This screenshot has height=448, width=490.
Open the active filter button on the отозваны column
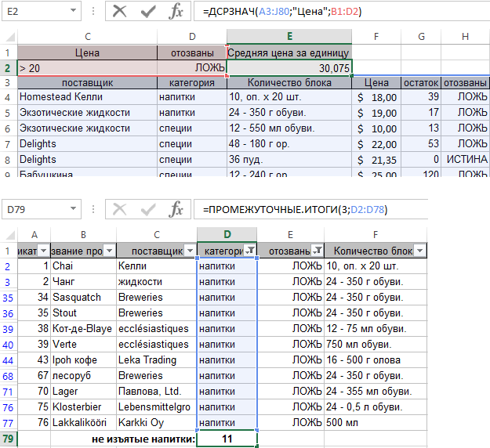(317, 251)
